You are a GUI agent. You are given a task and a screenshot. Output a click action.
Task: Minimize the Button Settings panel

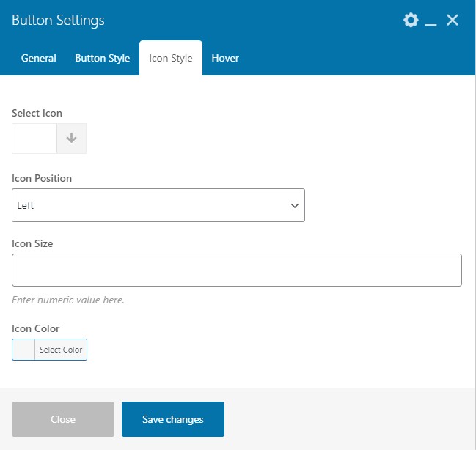click(x=431, y=21)
